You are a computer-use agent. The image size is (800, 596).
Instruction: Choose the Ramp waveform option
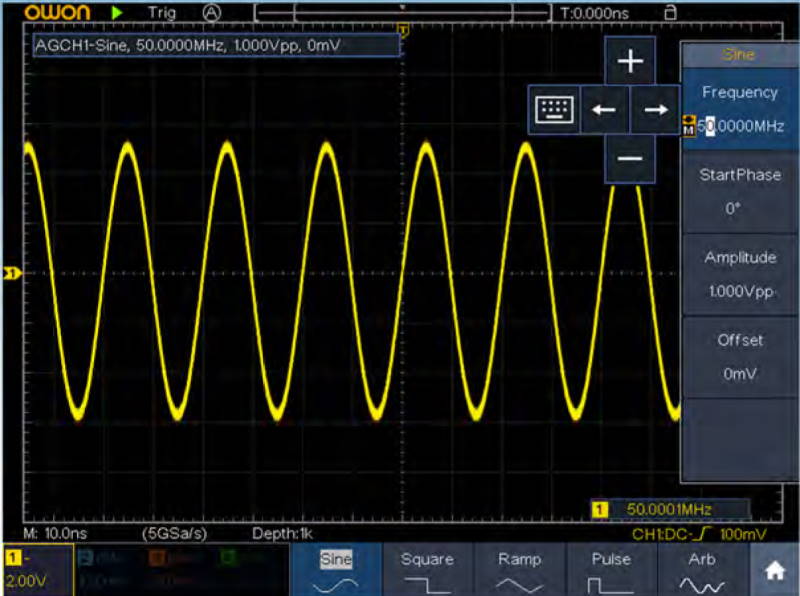519,570
